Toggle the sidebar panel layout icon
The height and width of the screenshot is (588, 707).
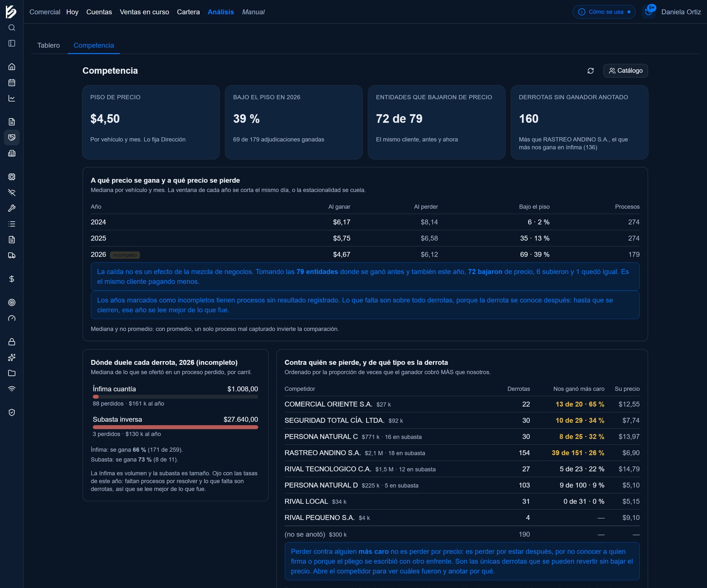[12, 43]
